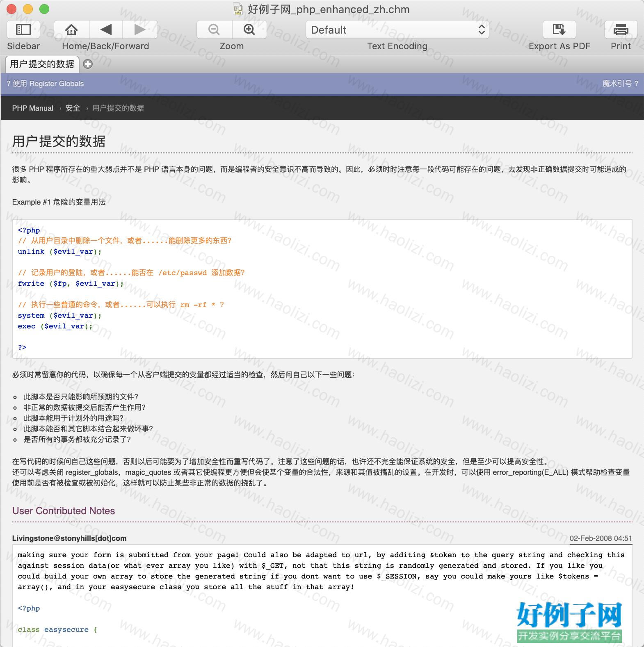The width and height of the screenshot is (644, 647).
Task: Click the exec ($evil_var); code line
Action: pyautogui.click(x=55, y=326)
